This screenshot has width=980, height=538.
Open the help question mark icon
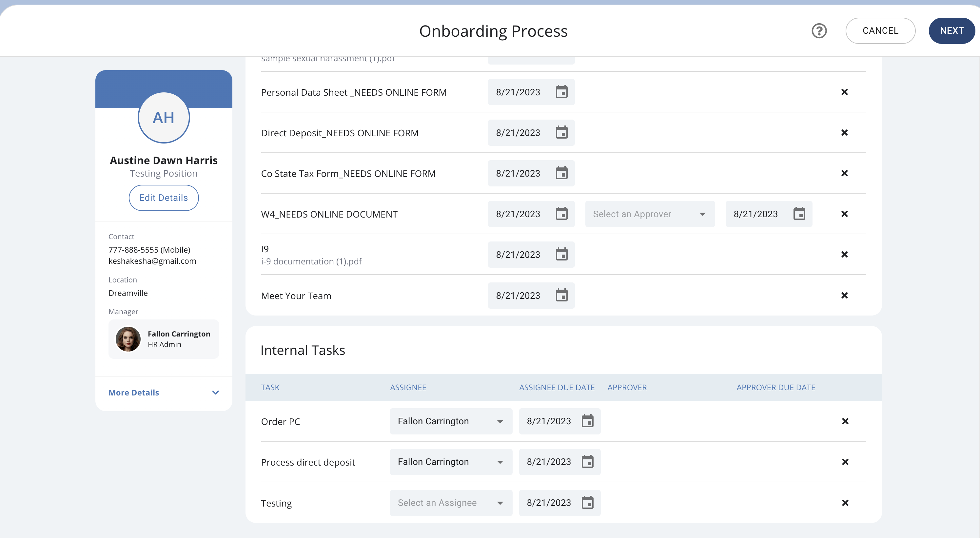pos(819,31)
